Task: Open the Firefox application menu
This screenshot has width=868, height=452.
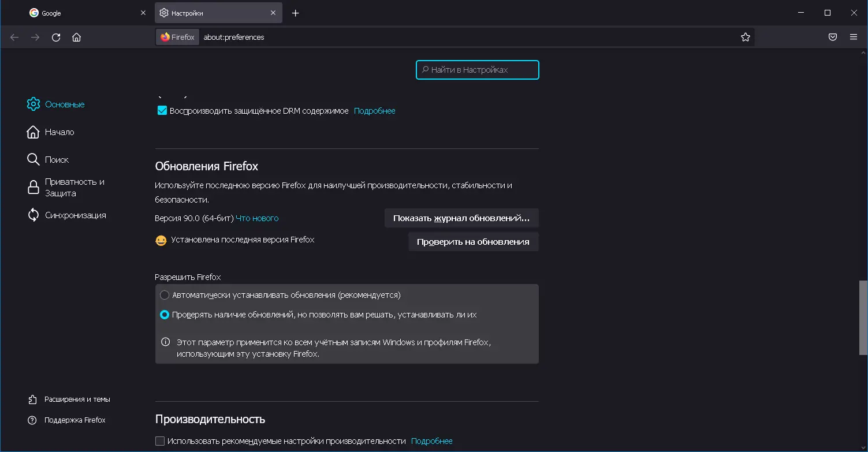Action: tap(854, 36)
